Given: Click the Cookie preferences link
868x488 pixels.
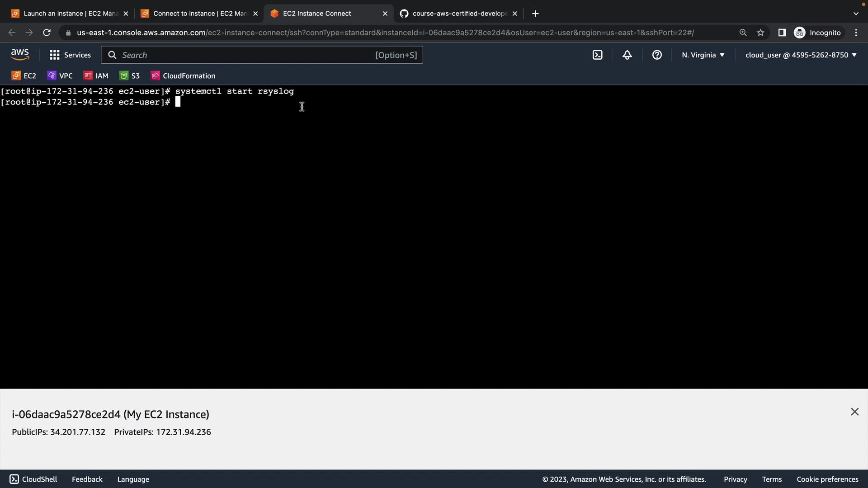Looking at the screenshot, I should pos(827,479).
